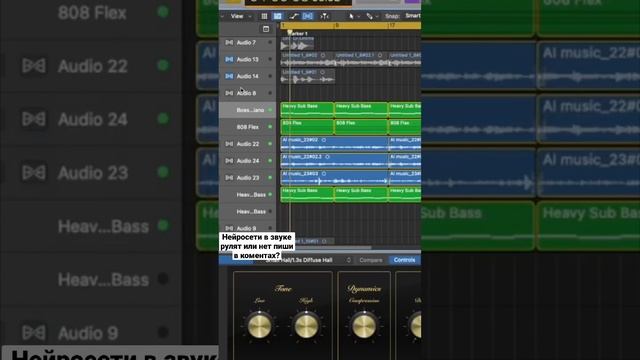640x360 pixels.
Task: Click the Audio 7 track flex icon
Action: [x=229, y=42]
